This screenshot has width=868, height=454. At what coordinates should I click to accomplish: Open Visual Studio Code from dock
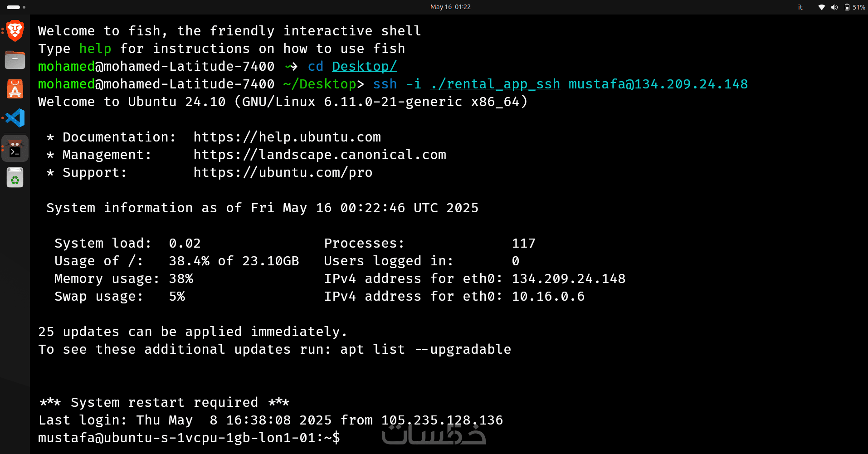coord(15,118)
